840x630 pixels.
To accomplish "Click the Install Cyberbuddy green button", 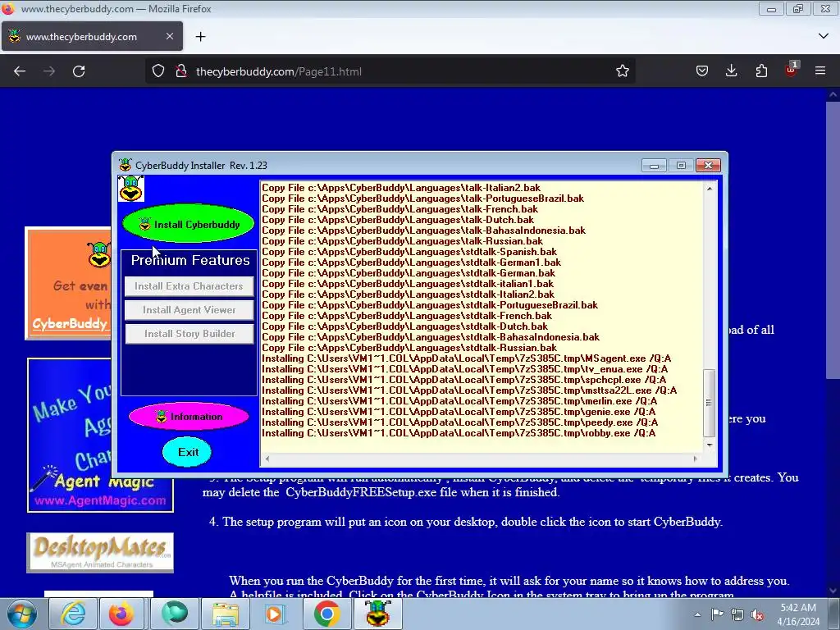I will pyautogui.click(x=188, y=224).
